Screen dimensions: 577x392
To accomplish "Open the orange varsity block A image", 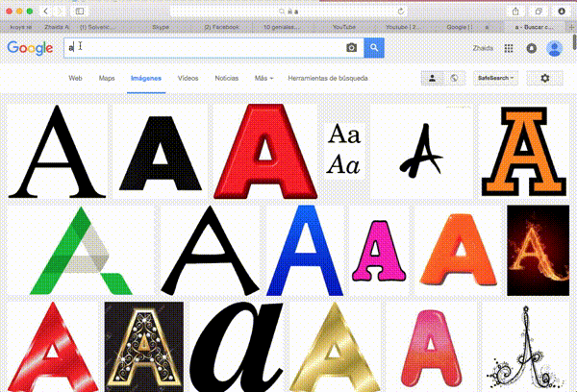I will 524,152.
